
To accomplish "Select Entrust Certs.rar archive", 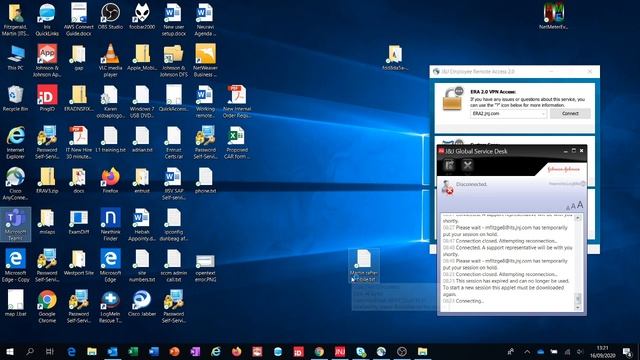I will pos(173,142).
